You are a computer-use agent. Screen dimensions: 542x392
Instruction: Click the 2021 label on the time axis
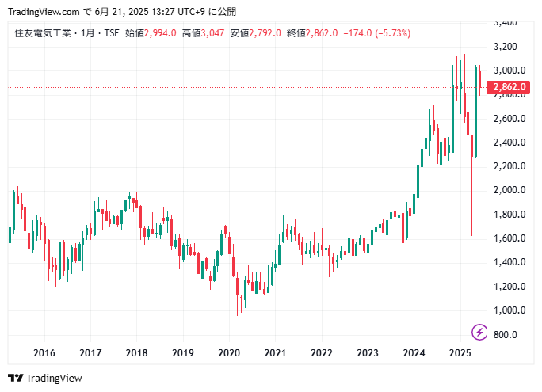(x=275, y=353)
